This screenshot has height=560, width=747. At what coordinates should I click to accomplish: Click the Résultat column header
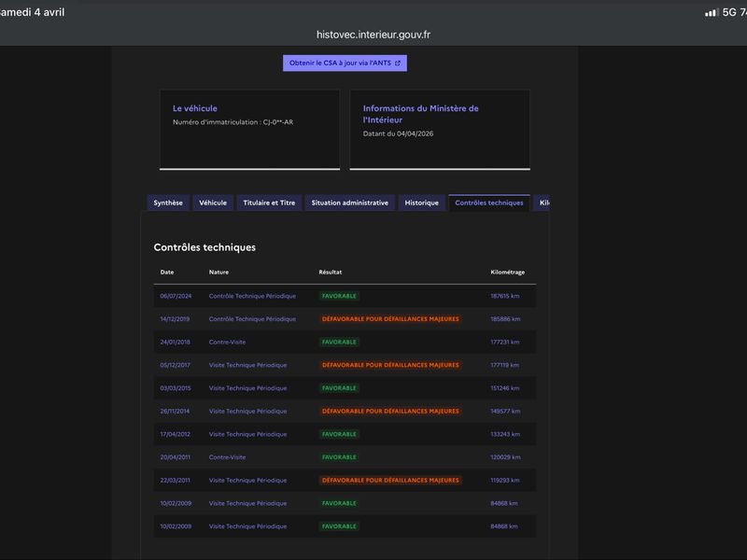[x=331, y=273]
